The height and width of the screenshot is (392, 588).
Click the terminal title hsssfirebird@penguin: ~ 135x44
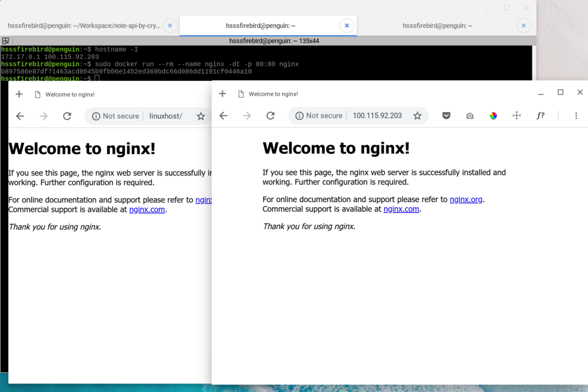tap(274, 41)
